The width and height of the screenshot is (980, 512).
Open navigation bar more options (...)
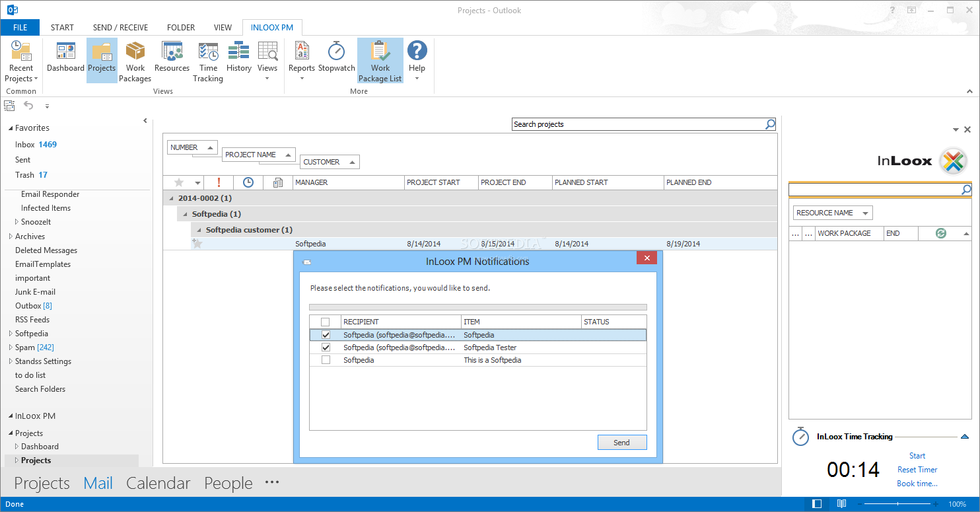pyautogui.click(x=272, y=482)
